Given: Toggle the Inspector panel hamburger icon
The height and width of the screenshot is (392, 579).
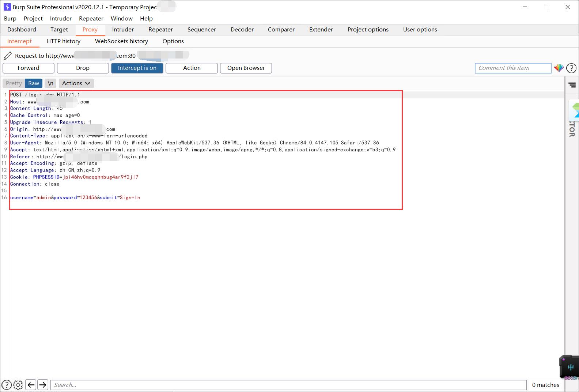Looking at the screenshot, I should [572, 85].
